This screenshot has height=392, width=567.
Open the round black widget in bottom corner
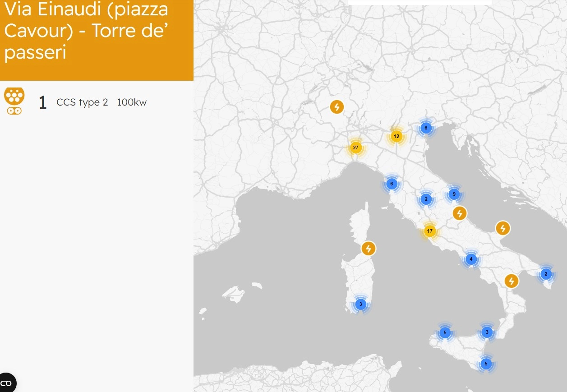(6, 383)
